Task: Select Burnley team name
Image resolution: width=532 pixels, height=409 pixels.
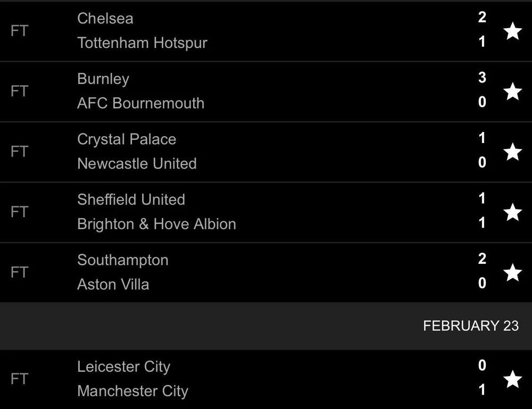Action: click(103, 79)
